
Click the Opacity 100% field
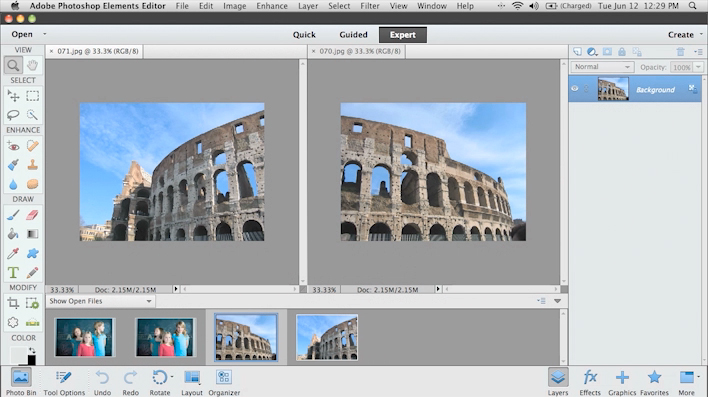click(681, 67)
